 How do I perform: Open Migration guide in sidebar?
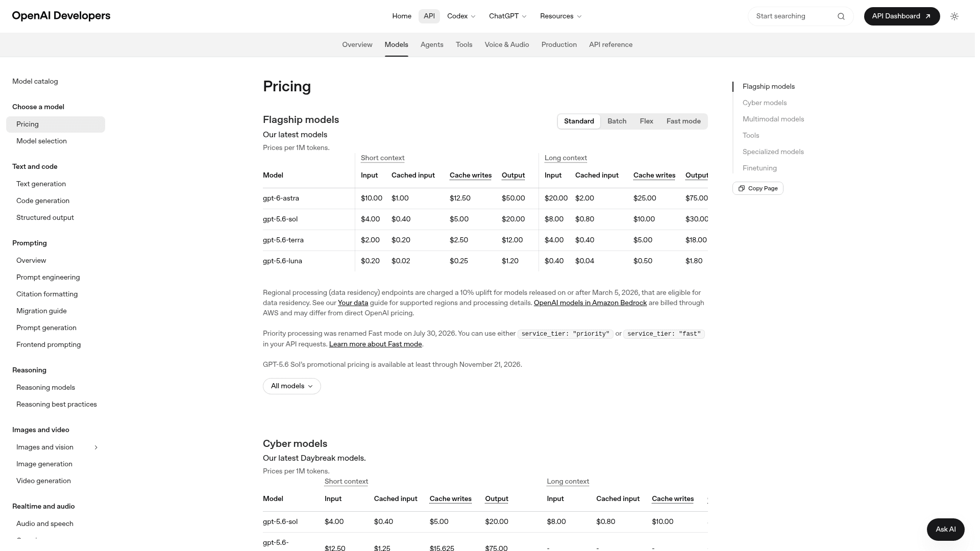[x=41, y=311]
